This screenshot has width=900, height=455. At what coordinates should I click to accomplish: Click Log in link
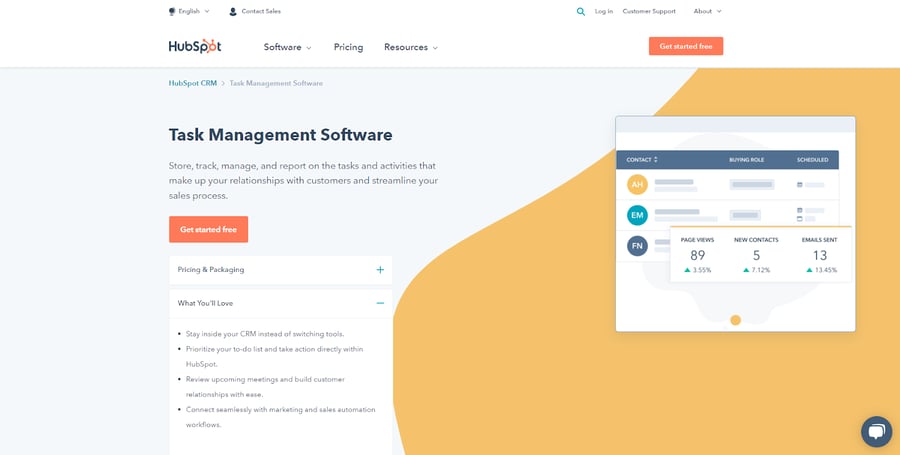(x=604, y=11)
